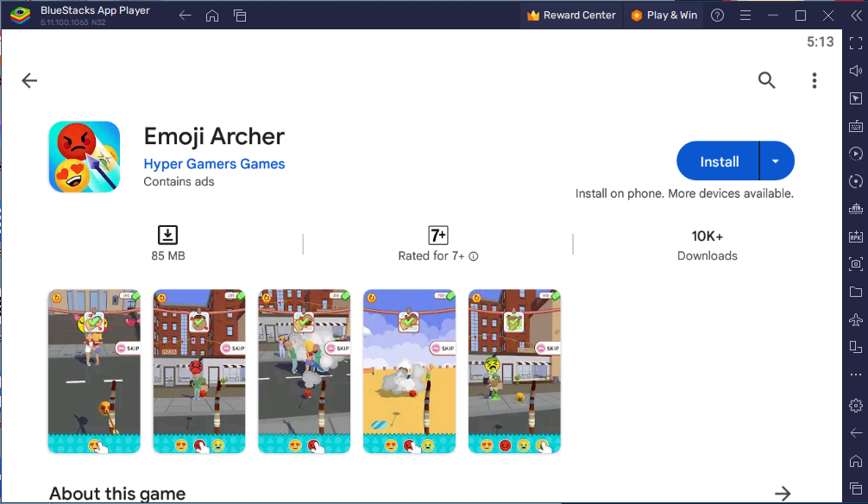The width and height of the screenshot is (868, 504).
Task: Open the BlueStacks help icon
Action: 717,16
